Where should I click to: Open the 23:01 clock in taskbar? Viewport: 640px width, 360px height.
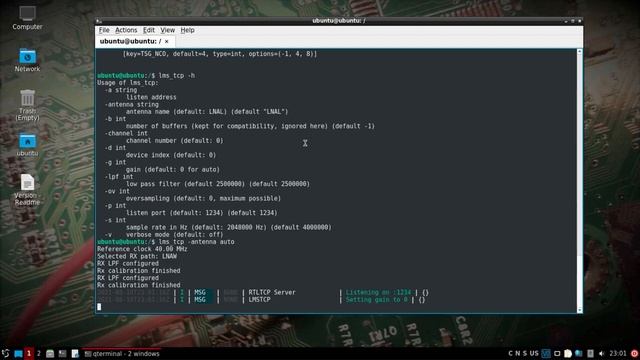pos(618,353)
